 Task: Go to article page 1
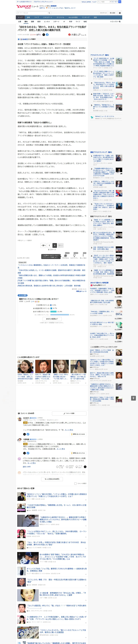tap(49, 245)
